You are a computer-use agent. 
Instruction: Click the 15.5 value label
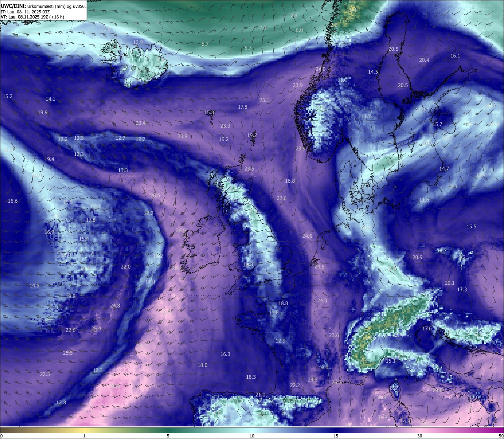471,227
